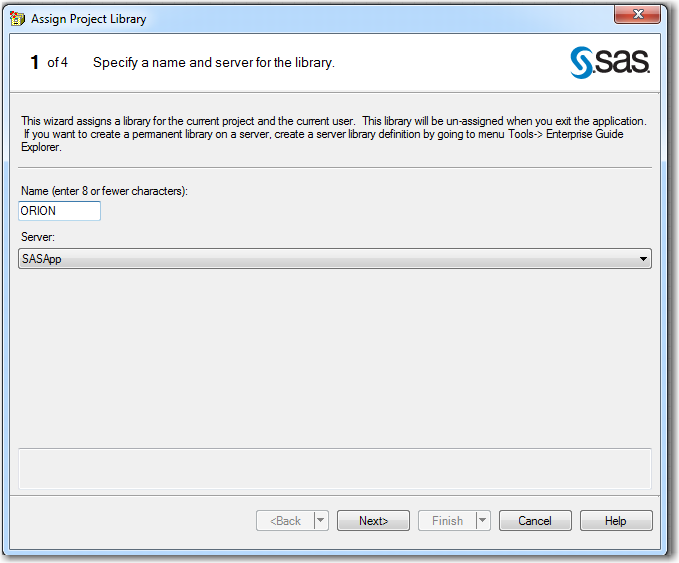Click the wizard description paragraph text
This screenshot has width=679, height=563.
[x=334, y=134]
